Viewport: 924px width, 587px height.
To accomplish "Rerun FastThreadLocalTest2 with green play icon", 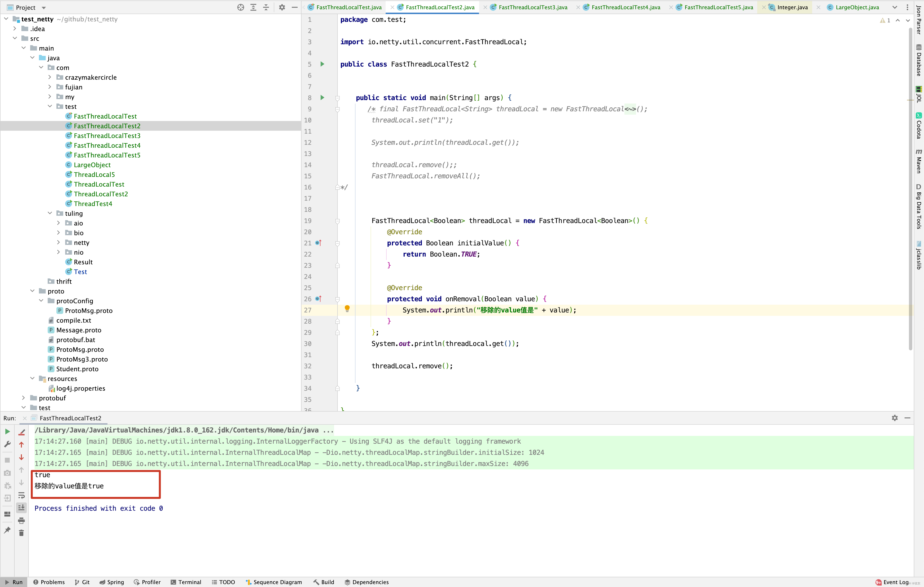I will 7,432.
